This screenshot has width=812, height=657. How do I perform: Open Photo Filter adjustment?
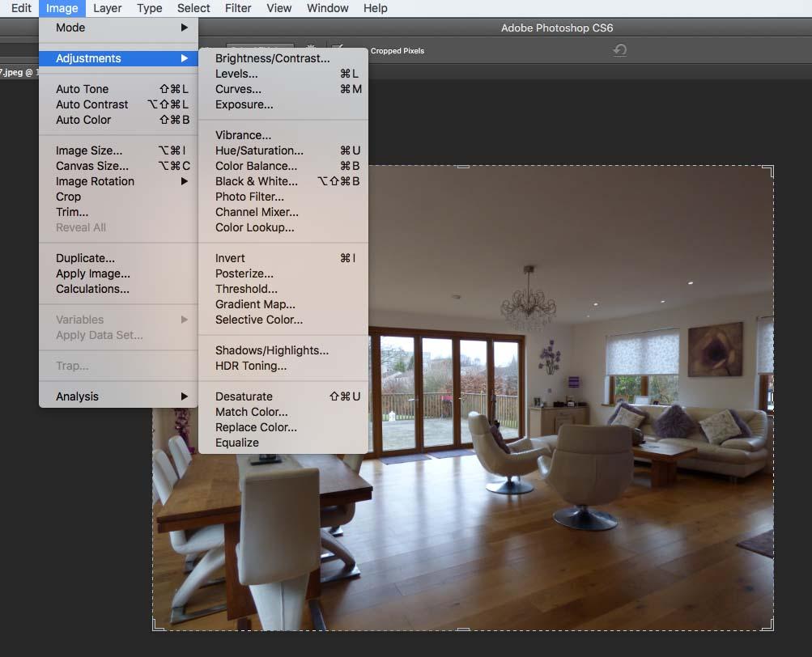pos(283,197)
